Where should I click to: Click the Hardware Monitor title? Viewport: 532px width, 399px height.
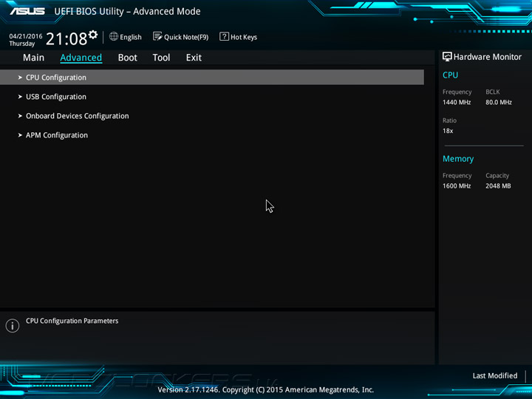(x=488, y=57)
